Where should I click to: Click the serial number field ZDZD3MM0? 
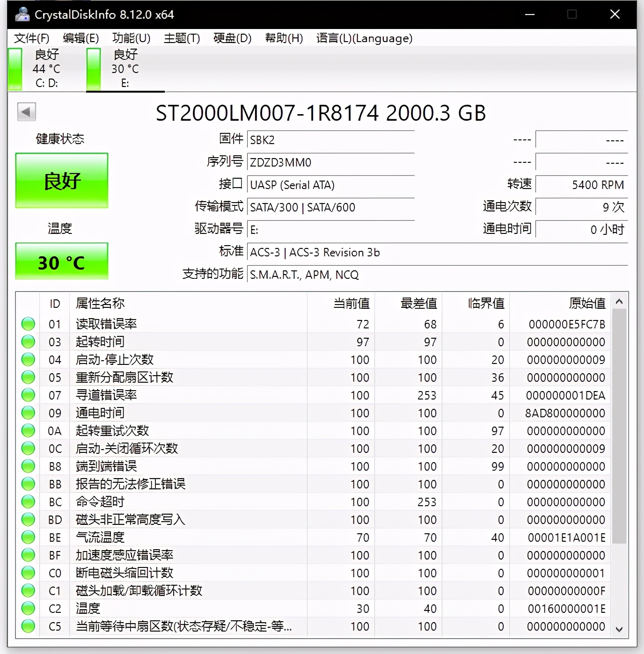(x=330, y=162)
